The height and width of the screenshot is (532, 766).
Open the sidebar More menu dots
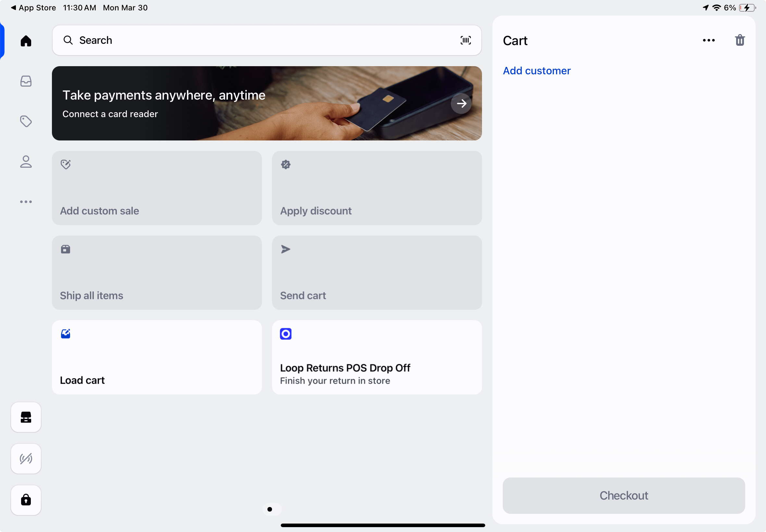[26, 202]
